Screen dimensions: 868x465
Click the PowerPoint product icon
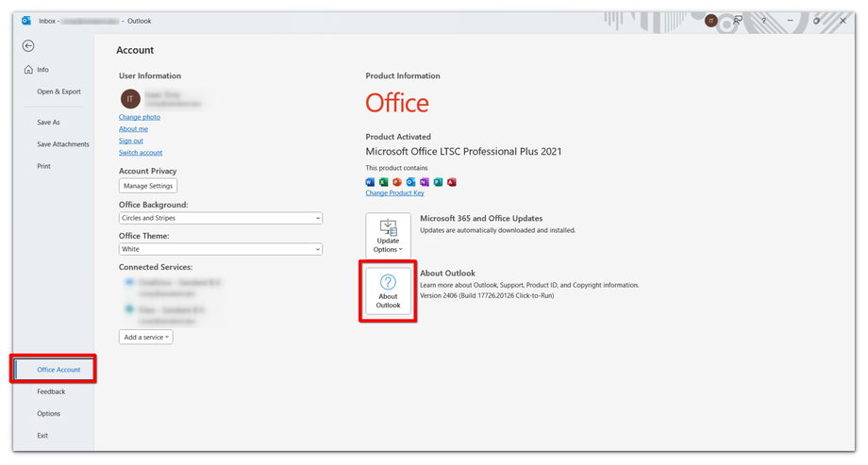[x=397, y=182]
